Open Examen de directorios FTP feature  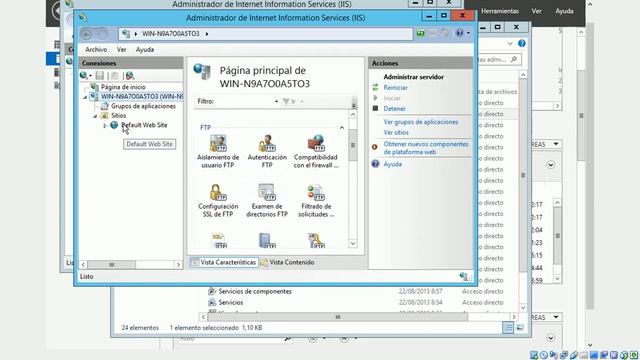267,201
